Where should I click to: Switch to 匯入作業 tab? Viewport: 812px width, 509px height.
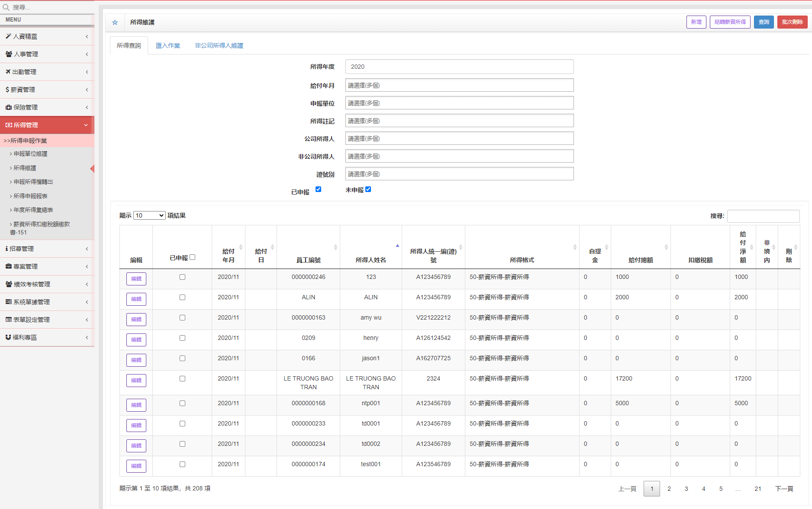click(x=168, y=45)
